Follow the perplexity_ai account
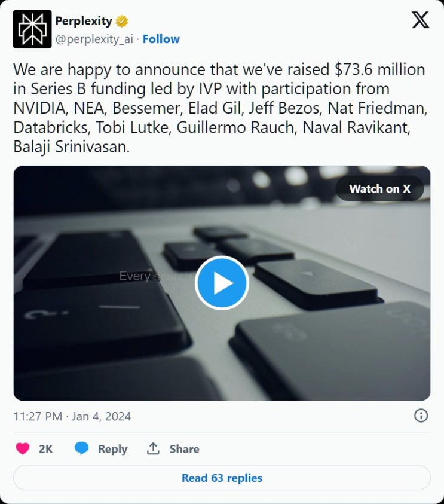This screenshot has height=504, width=444. coord(161,39)
